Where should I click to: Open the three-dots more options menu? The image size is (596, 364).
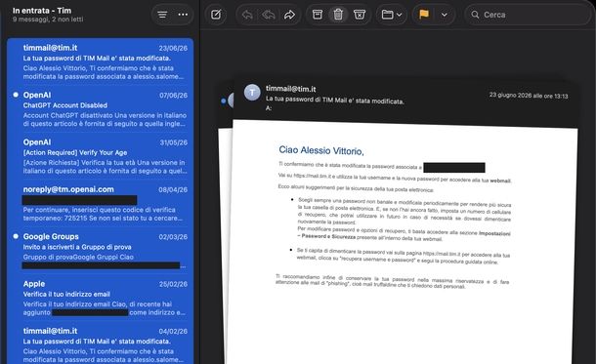coord(183,15)
